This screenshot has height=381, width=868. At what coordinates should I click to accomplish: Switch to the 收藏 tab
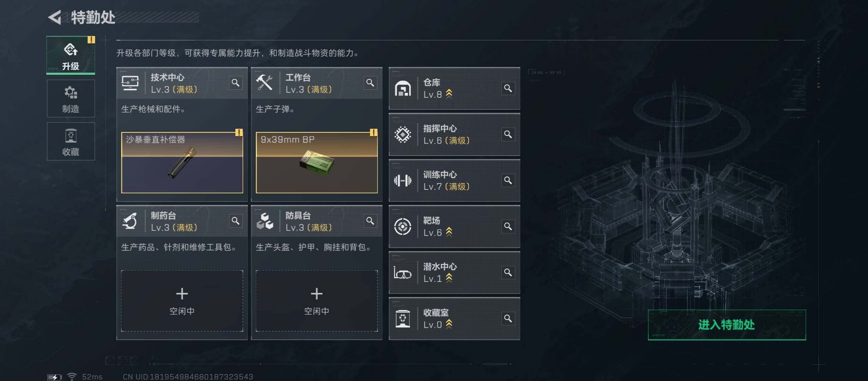tap(71, 141)
